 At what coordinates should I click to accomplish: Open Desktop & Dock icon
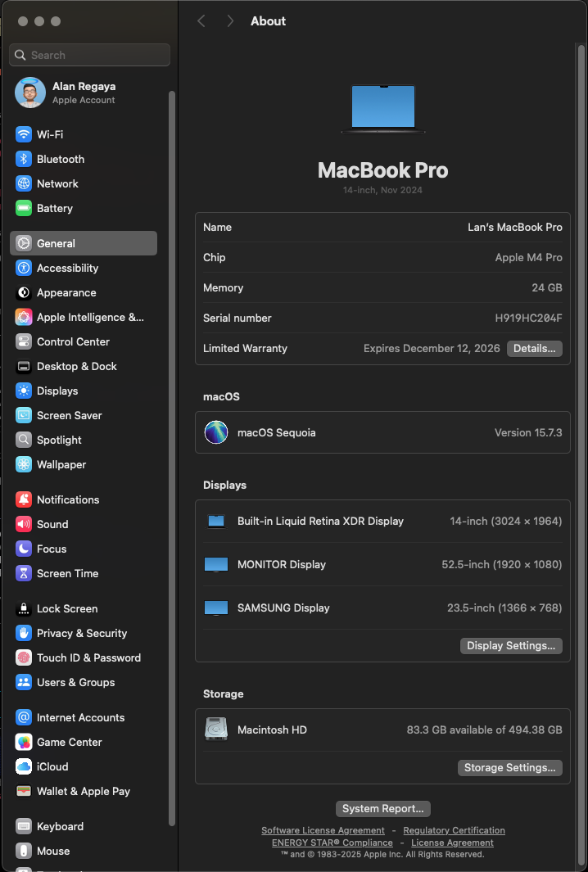(24, 366)
